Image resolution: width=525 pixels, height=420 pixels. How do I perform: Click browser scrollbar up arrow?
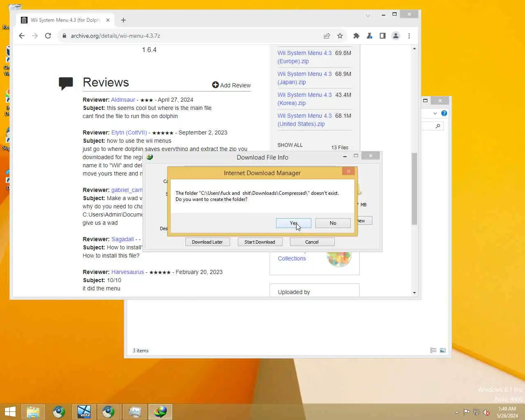click(x=414, y=48)
